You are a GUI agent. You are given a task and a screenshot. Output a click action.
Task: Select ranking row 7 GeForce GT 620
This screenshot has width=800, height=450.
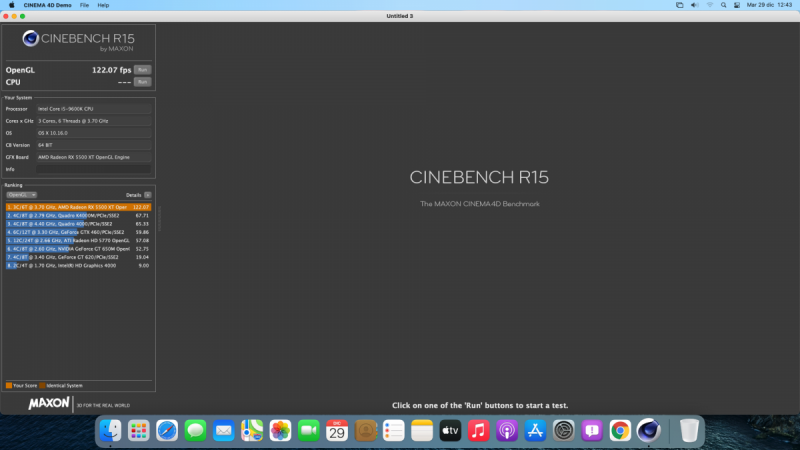(78, 257)
